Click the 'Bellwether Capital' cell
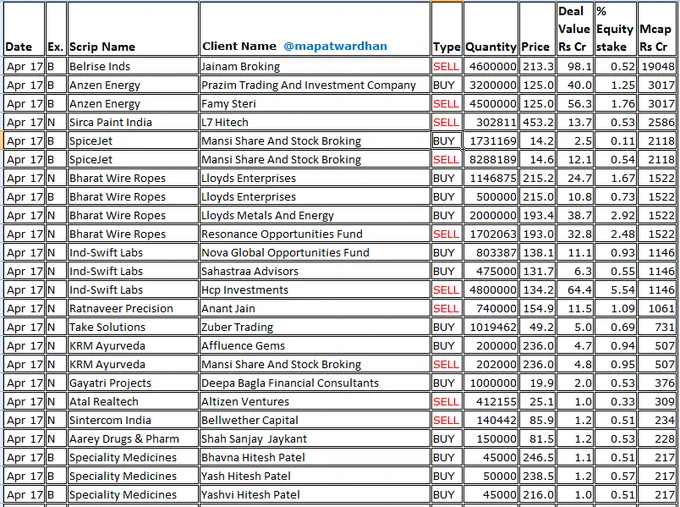Screen dimensions: 680x507 [315, 421]
